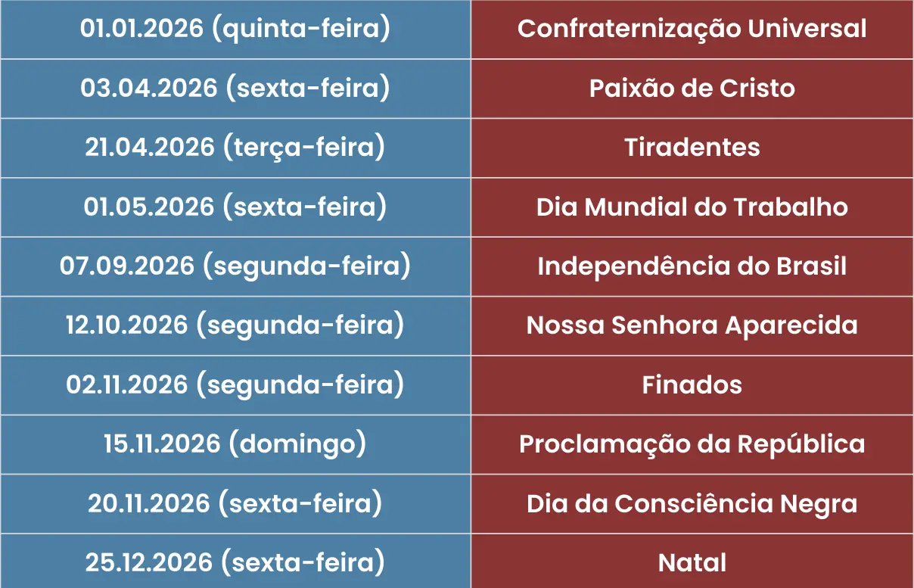Select the Dia da Consciência Negra cell
This screenshot has height=588, width=914.
tap(692, 503)
